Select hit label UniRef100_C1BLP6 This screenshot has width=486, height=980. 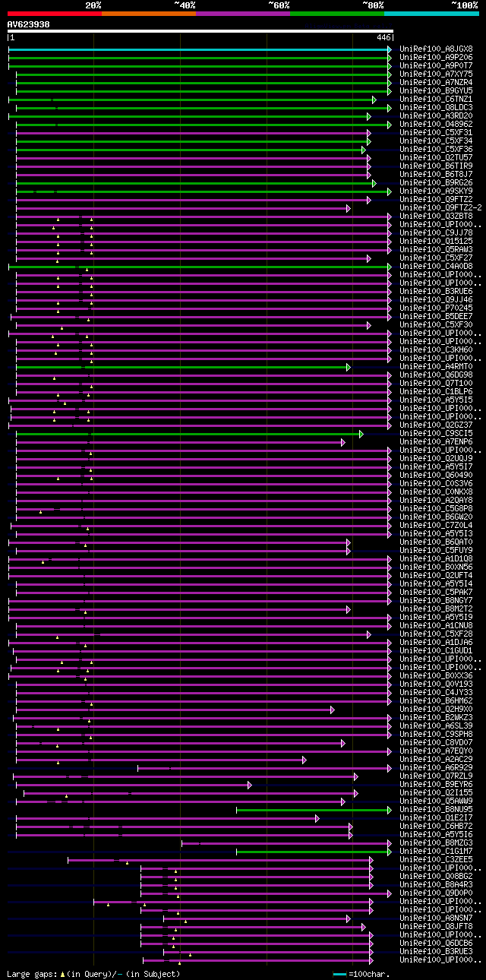click(x=436, y=391)
